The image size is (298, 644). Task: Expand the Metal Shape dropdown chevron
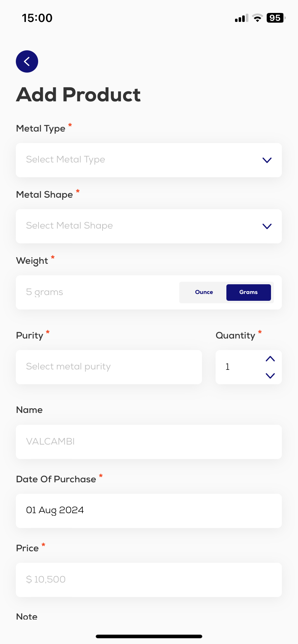(x=267, y=226)
